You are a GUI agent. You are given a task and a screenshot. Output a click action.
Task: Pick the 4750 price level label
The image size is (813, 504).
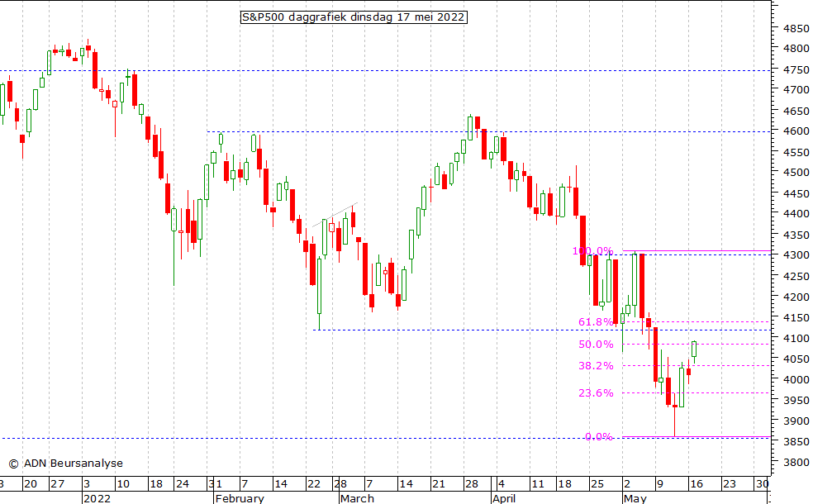point(796,70)
